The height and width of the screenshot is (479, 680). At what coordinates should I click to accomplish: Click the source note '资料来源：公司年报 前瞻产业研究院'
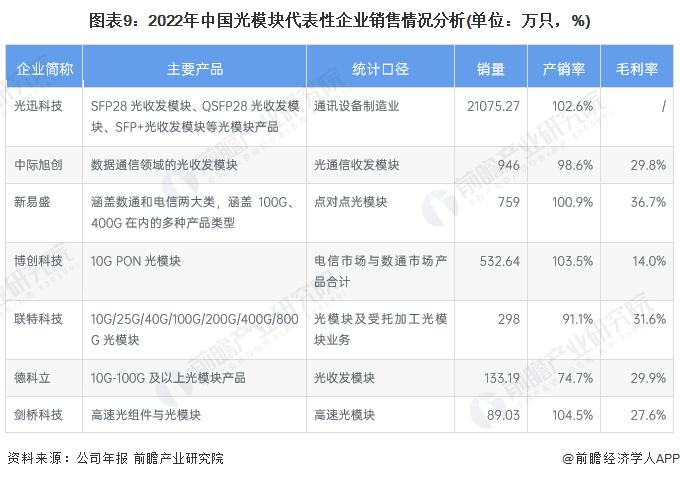(x=115, y=458)
